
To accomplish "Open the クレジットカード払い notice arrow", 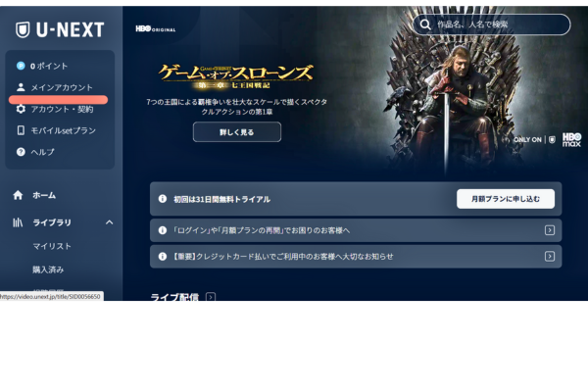I will (x=550, y=256).
